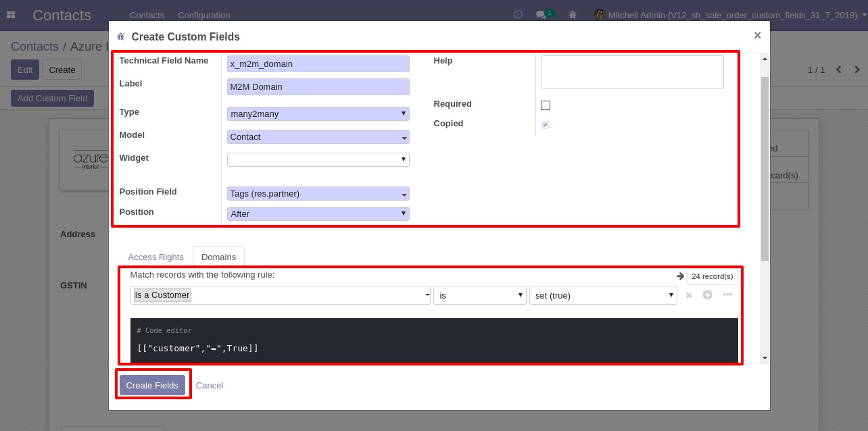This screenshot has height=431, width=868.
Task: Click the bug icon in dialog title
Action: click(121, 37)
